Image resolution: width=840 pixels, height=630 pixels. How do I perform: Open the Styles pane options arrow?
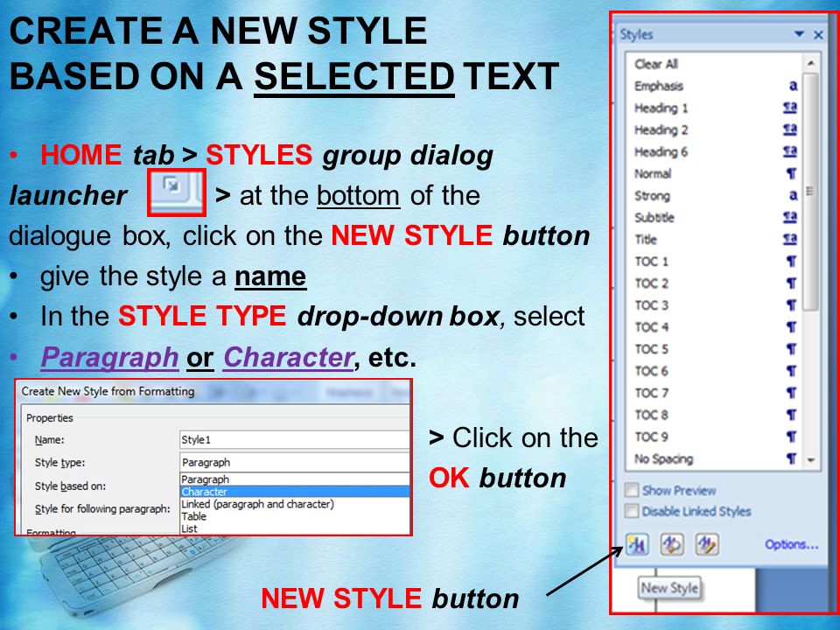799,34
